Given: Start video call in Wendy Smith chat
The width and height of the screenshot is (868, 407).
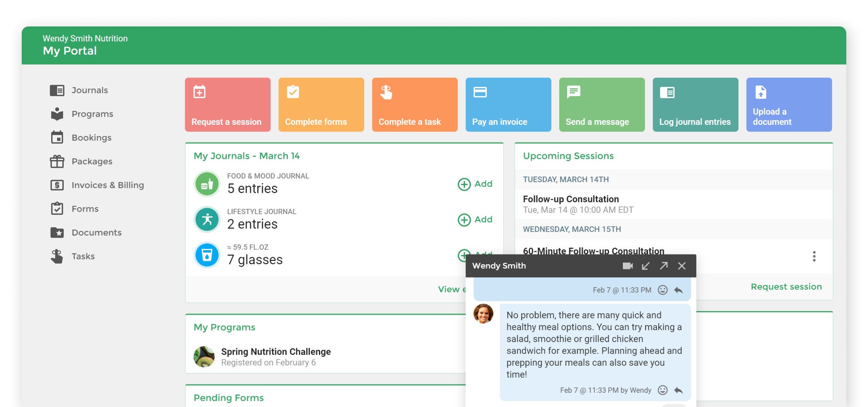Looking at the screenshot, I should (627, 266).
